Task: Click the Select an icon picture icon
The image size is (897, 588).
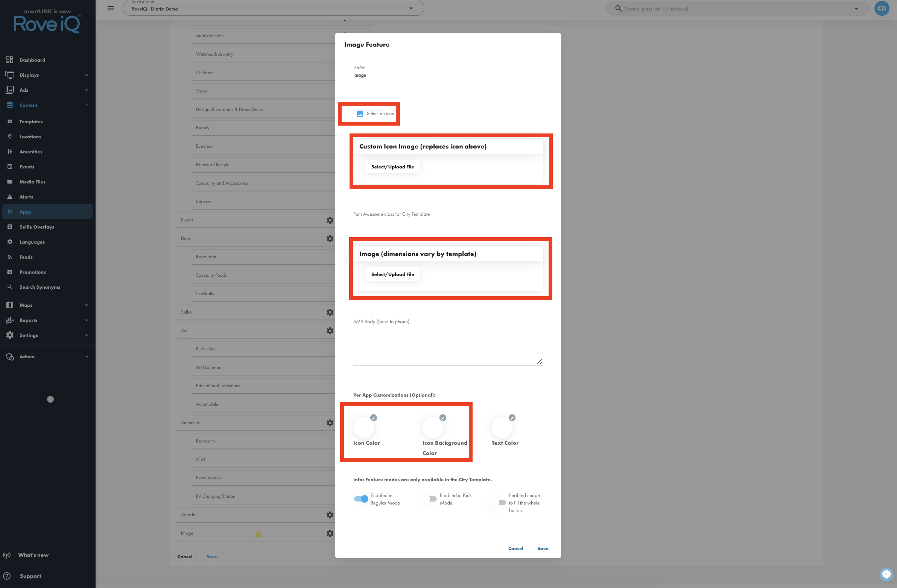Action: pyautogui.click(x=360, y=114)
